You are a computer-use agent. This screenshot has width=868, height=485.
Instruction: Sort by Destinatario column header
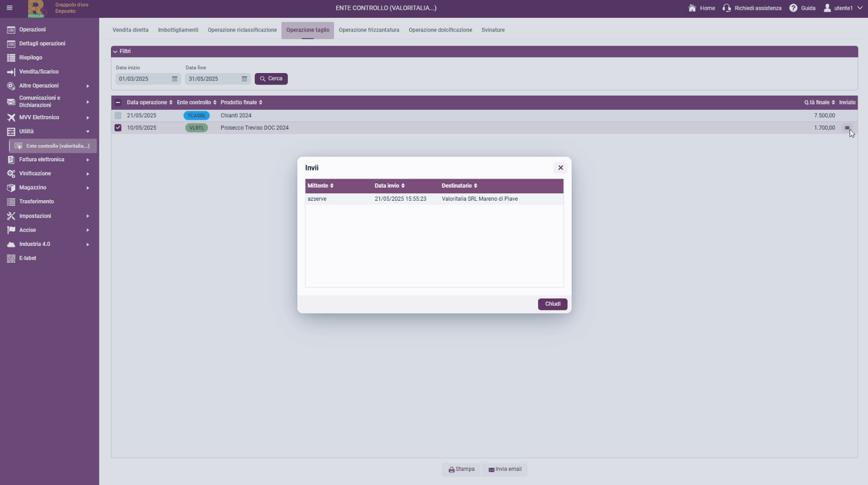pos(459,186)
